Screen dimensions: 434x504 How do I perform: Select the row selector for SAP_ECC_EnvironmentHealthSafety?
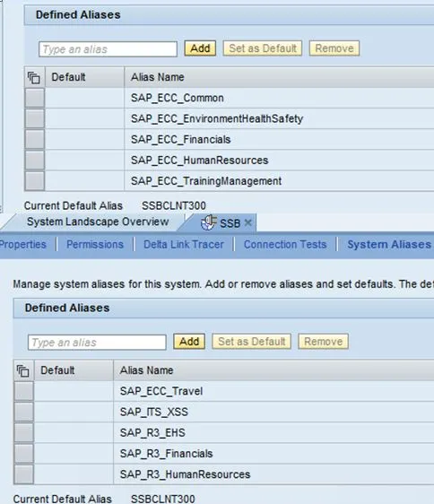35,118
